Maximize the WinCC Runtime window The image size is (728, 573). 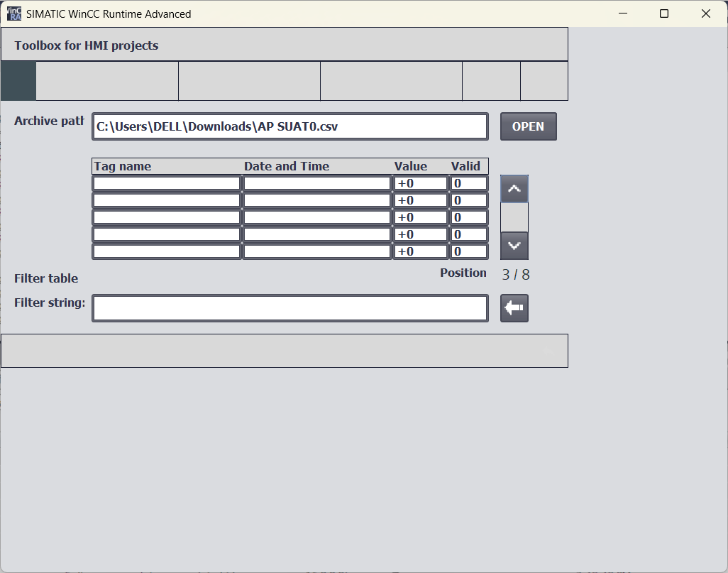[x=664, y=13]
